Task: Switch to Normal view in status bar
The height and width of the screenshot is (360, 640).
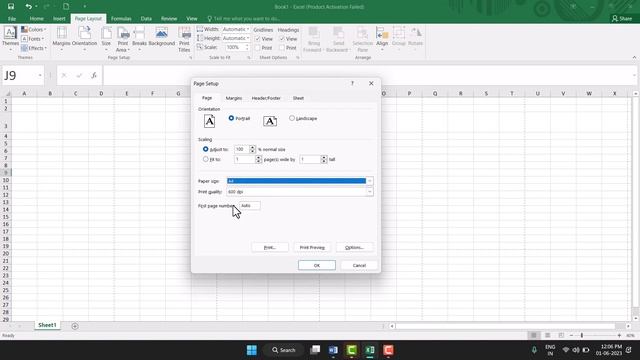Action: point(533,335)
